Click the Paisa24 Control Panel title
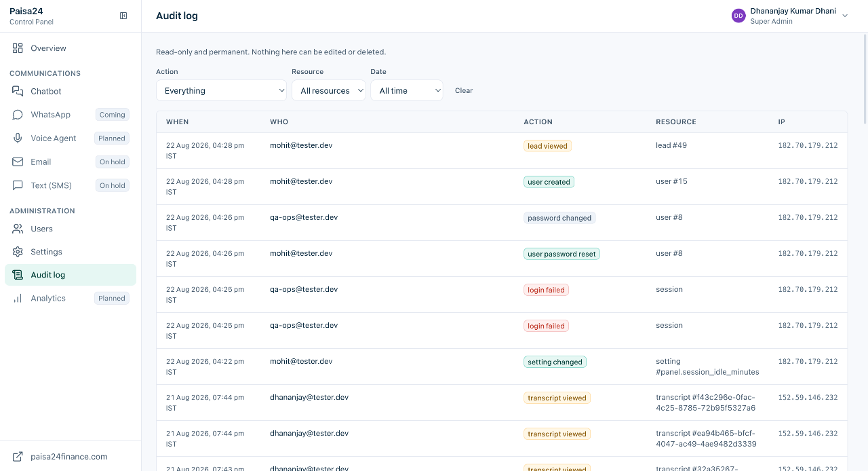Screen dimensions: 868x471 [31, 16]
